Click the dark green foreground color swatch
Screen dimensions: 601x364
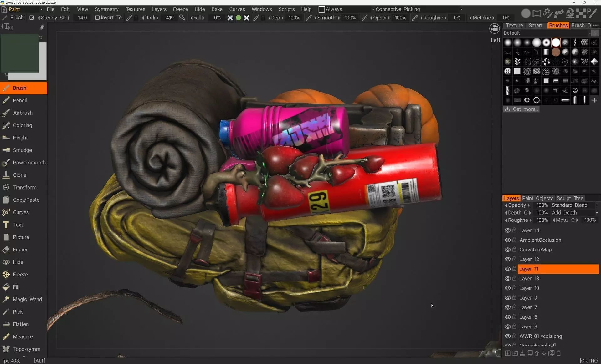(x=19, y=53)
